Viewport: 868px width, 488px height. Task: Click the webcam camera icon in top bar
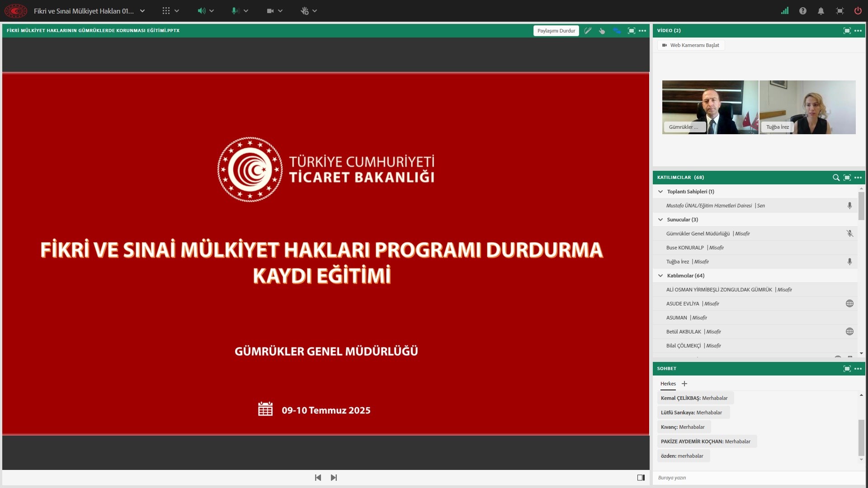[270, 11]
